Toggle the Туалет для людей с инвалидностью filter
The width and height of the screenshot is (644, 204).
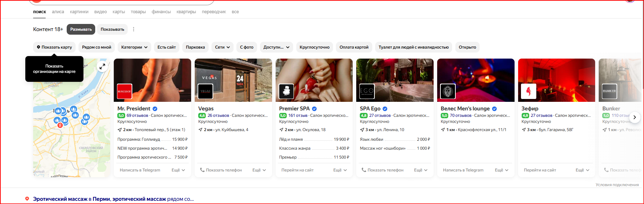(x=414, y=47)
